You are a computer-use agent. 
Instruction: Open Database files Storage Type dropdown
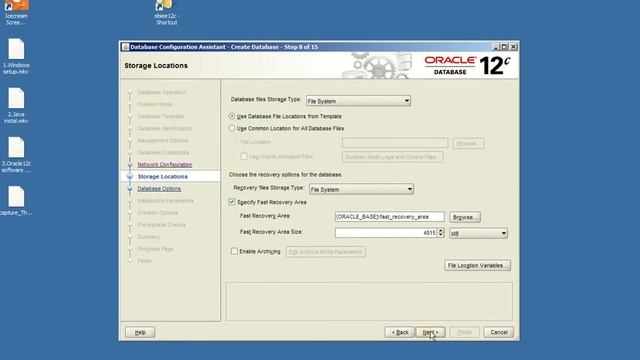click(358, 101)
